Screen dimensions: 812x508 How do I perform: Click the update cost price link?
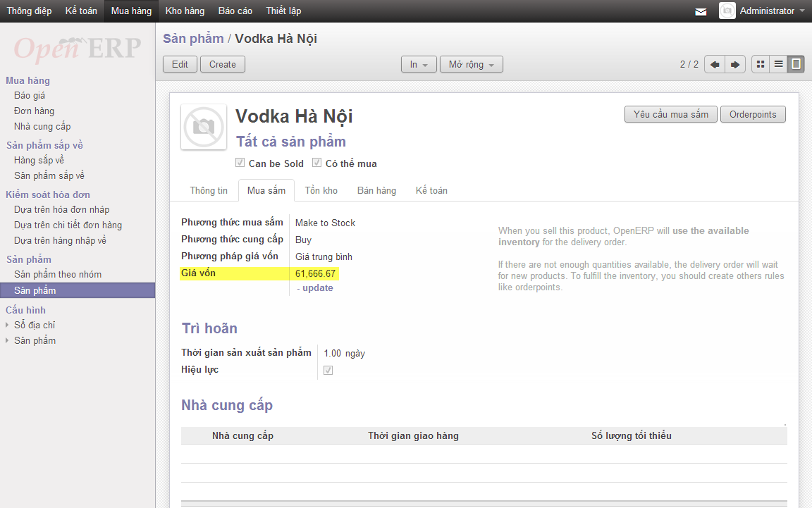click(317, 288)
